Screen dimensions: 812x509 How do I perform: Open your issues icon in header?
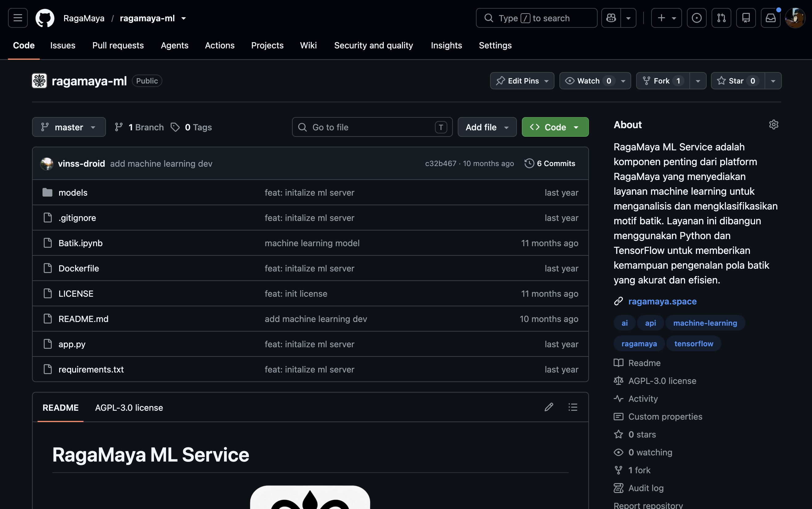[696, 18]
